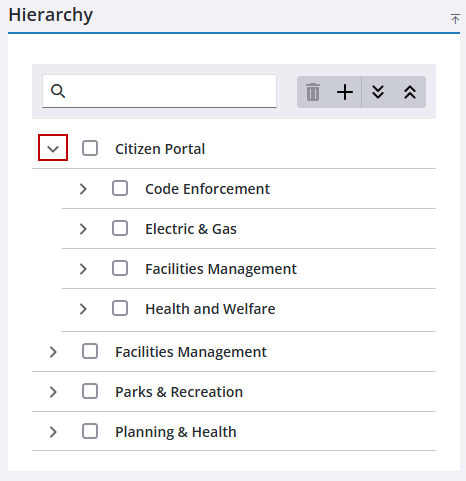
Task: Click the collapse-to-top arrow beside Hierarchy
Action: click(x=455, y=19)
